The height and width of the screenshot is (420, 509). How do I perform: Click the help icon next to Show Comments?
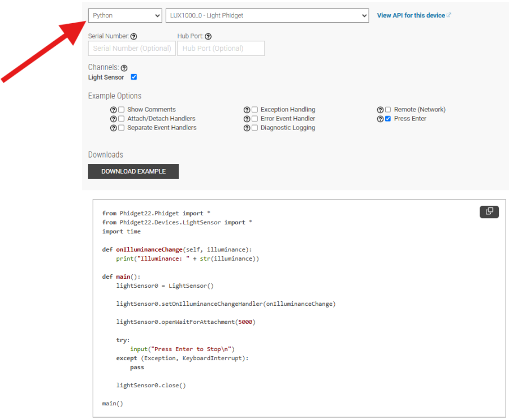pyautogui.click(x=114, y=109)
